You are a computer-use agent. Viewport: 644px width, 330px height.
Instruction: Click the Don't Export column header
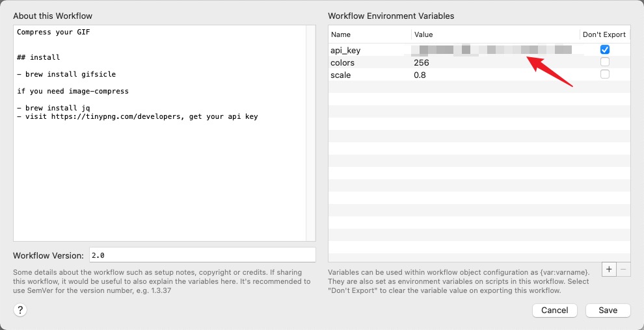click(x=604, y=34)
